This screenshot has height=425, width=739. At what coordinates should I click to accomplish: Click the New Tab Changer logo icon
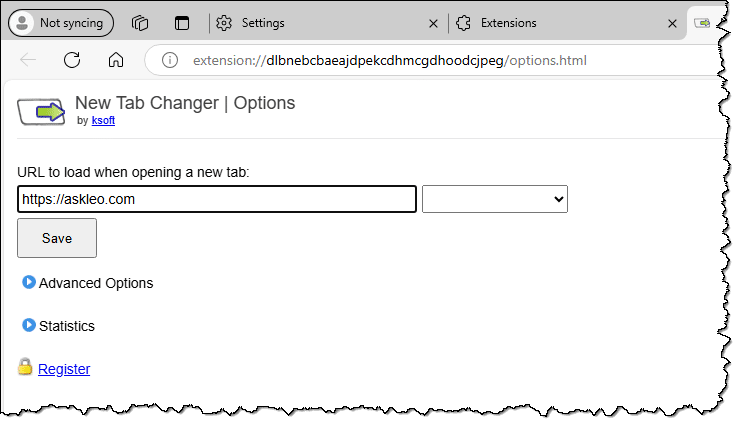pos(41,111)
